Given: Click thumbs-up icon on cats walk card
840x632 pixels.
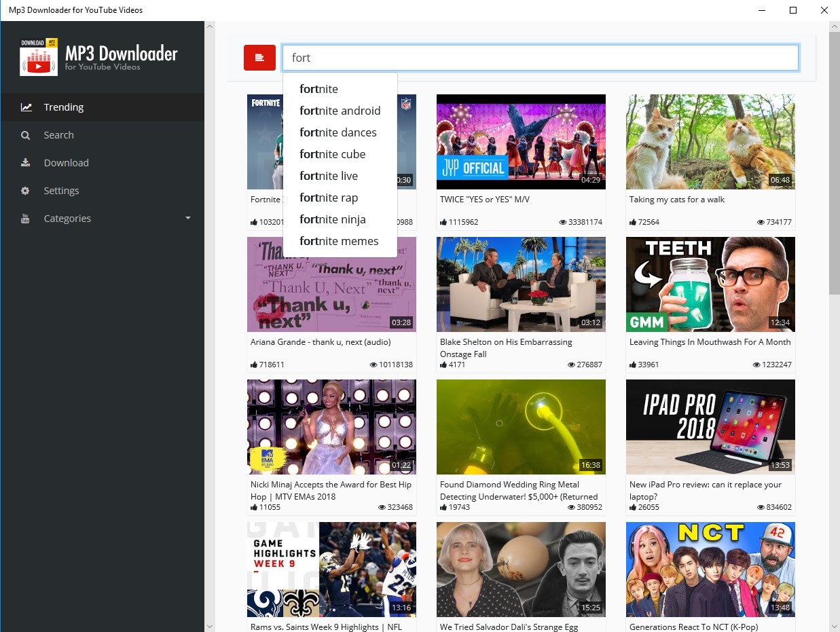Looking at the screenshot, I should [633, 222].
